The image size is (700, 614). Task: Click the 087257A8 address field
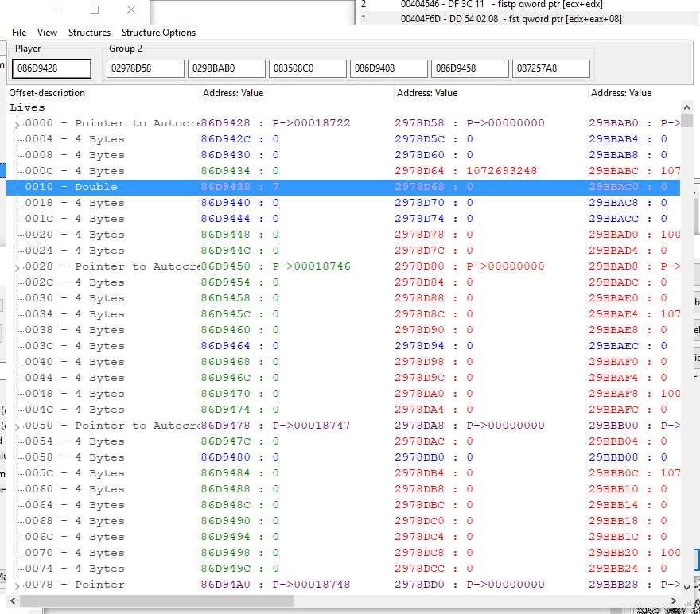(551, 68)
